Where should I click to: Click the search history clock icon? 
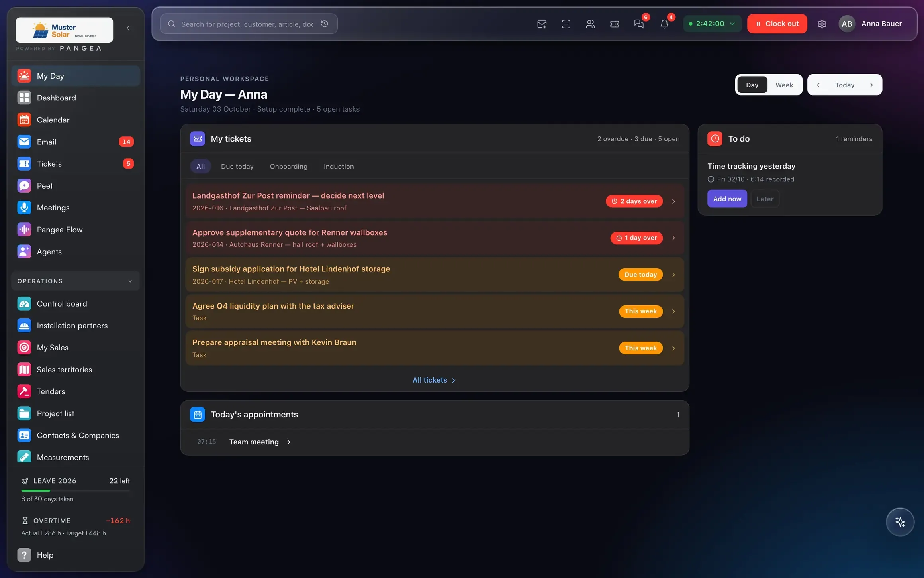325,24
